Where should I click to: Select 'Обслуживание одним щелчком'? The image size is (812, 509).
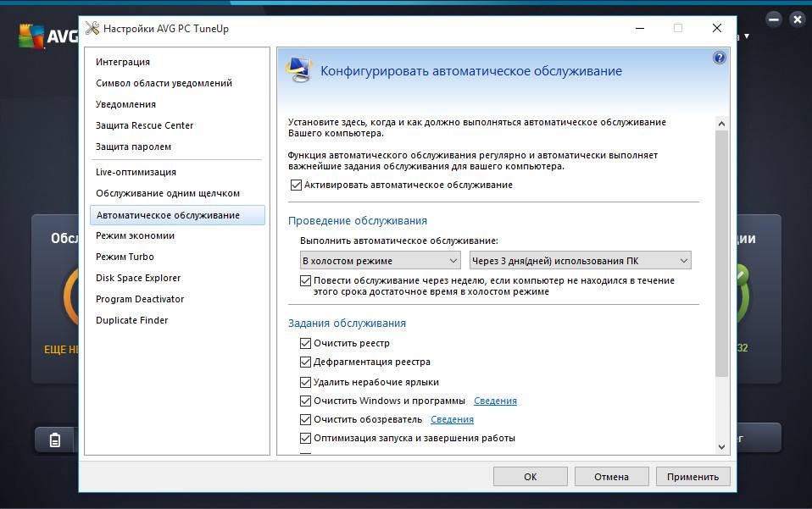click(168, 193)
